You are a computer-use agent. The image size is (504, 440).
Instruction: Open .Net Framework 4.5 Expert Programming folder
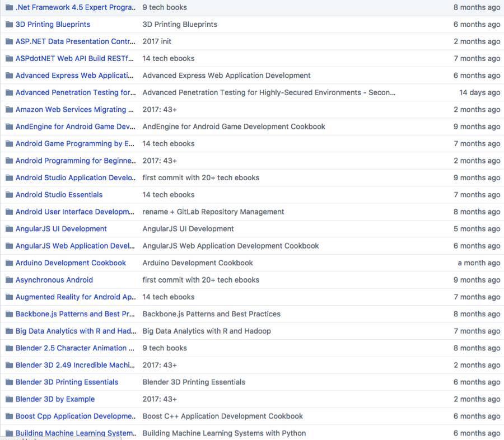(x=76, y=7)
